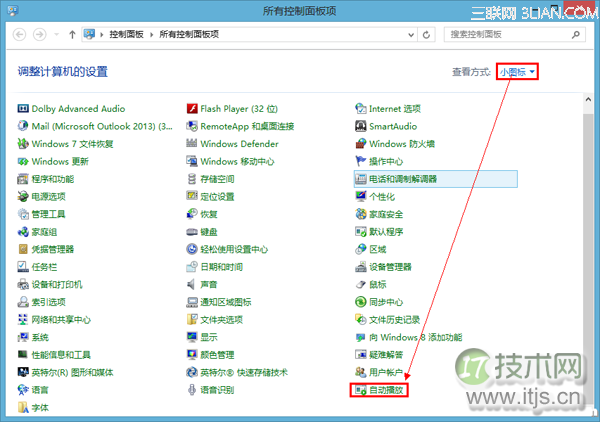Open the Windows 防火墙 icon
This screenshot has height=422, width=600.
click(360, 143)
